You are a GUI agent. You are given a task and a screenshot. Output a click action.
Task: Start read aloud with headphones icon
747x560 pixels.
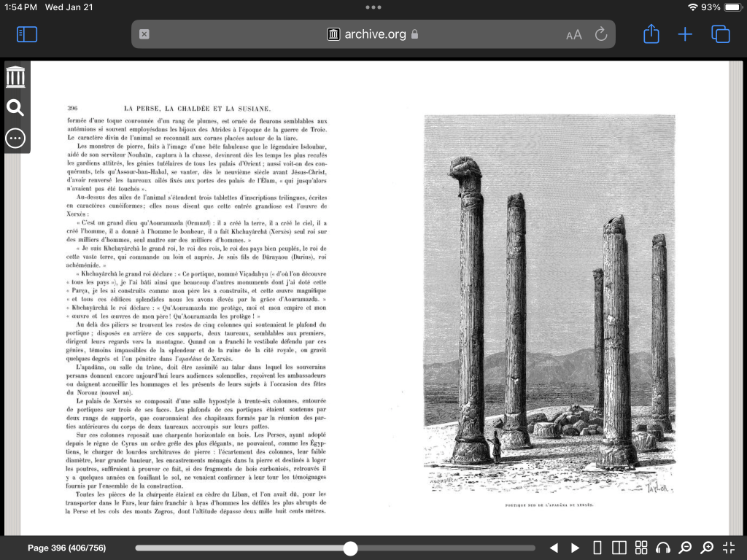(x=663, y=548)
